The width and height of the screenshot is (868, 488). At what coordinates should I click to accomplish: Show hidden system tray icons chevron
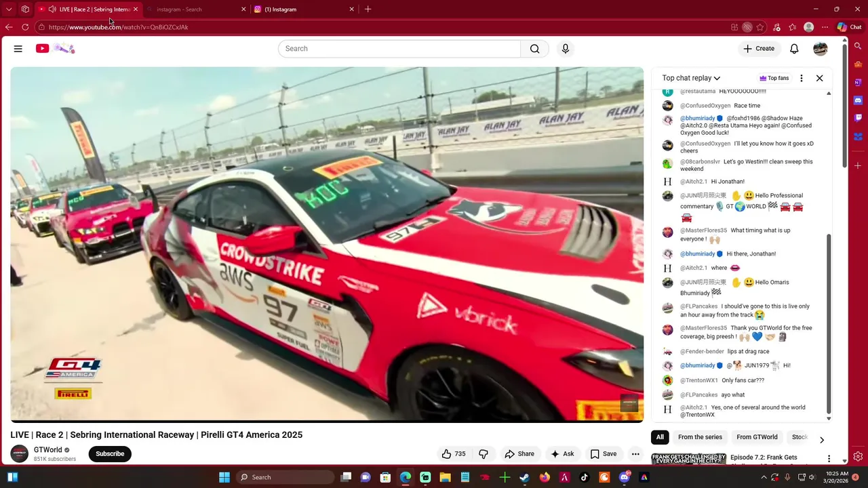[x=764, y=477]
